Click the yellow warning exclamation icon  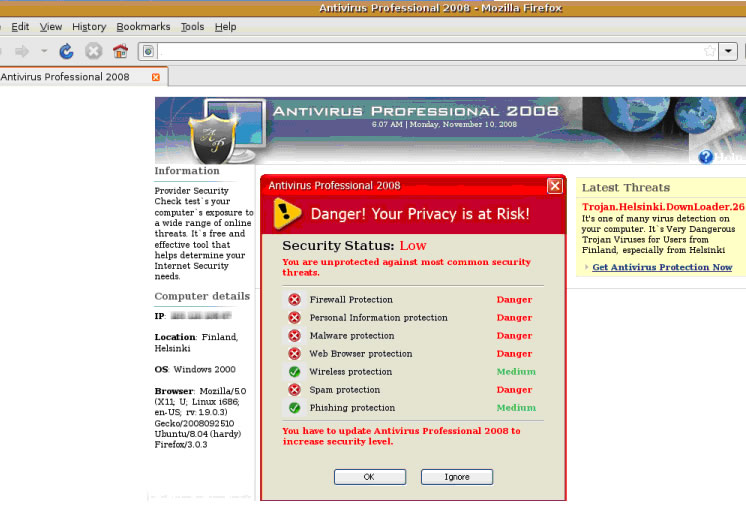point(287,213)
